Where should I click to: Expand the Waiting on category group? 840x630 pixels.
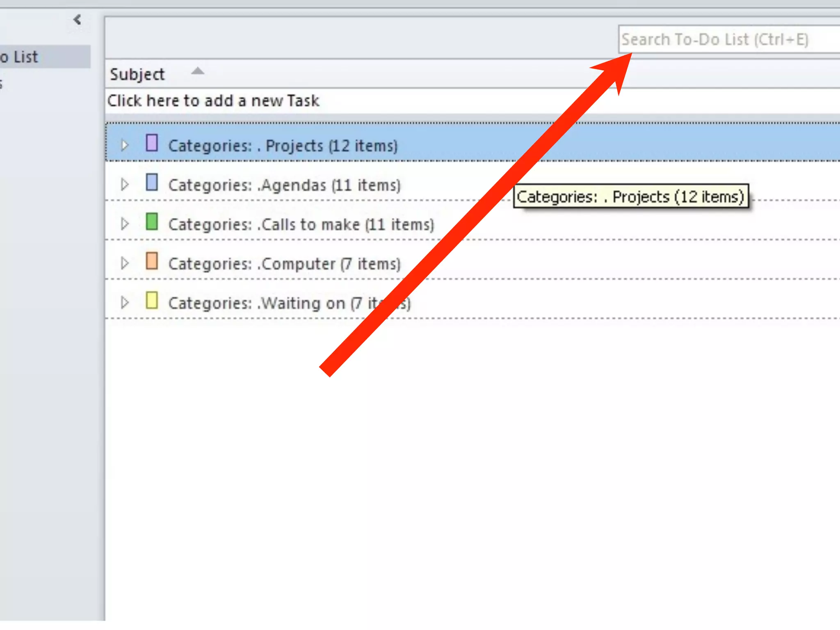click(125, 303)
